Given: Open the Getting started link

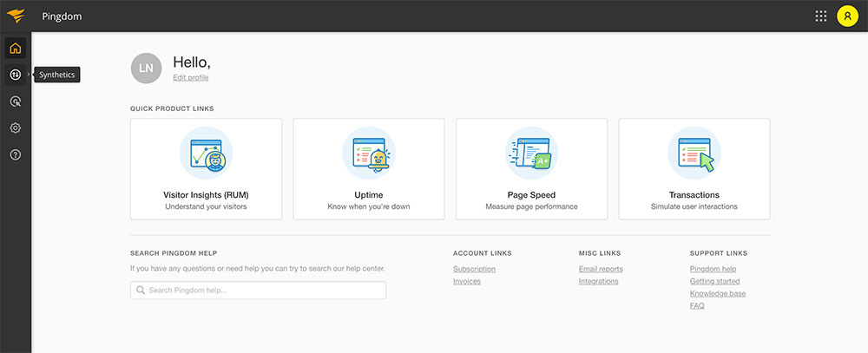Looking at the screenshot, I should click(714, 281).
